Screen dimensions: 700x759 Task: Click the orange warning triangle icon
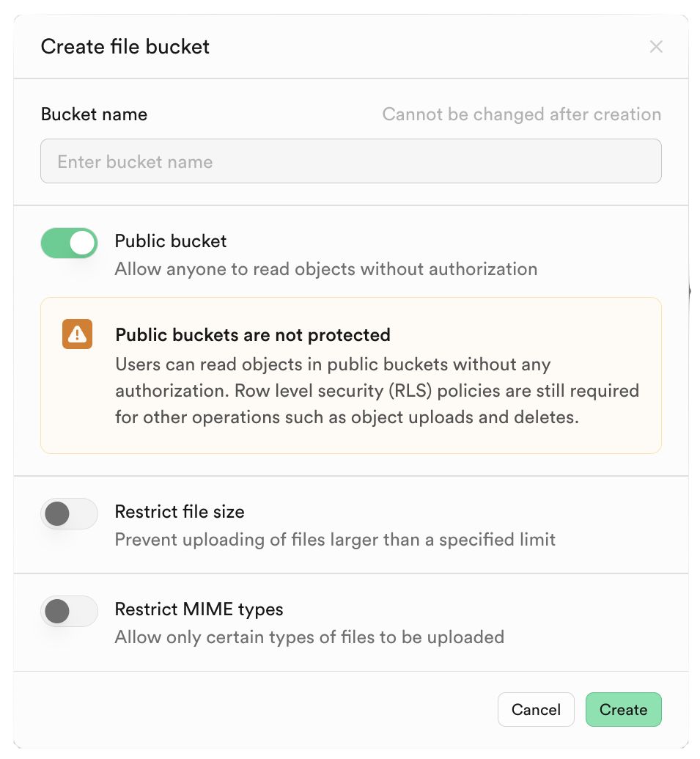click(78, 334)
